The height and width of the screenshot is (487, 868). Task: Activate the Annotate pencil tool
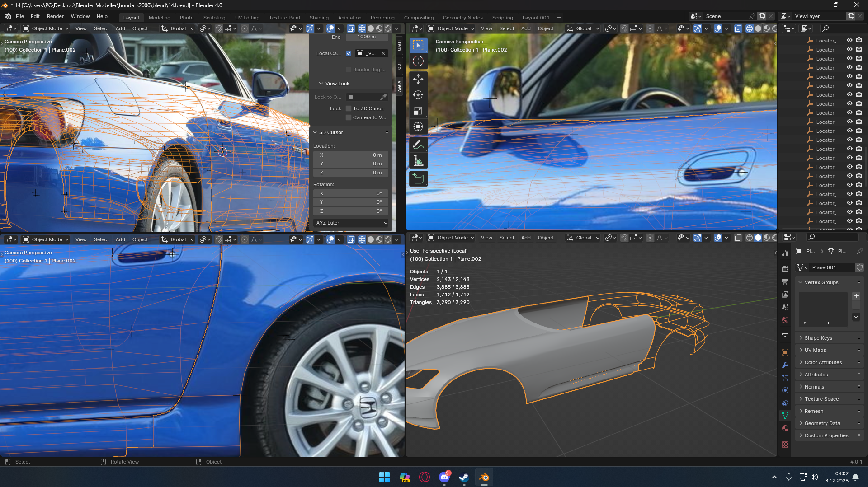click(x=418, y=145)
